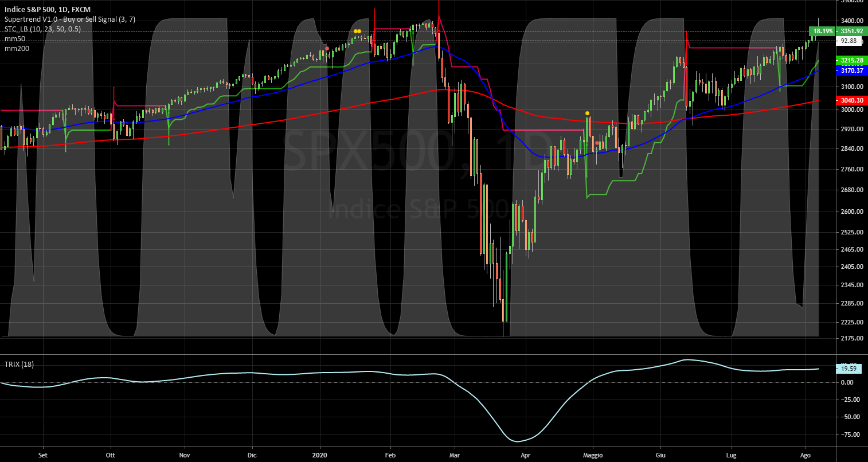Viewport: 868px width, 462px height.
Task: Click the 2020 year label on time axis
Action: tap(320, 456)
